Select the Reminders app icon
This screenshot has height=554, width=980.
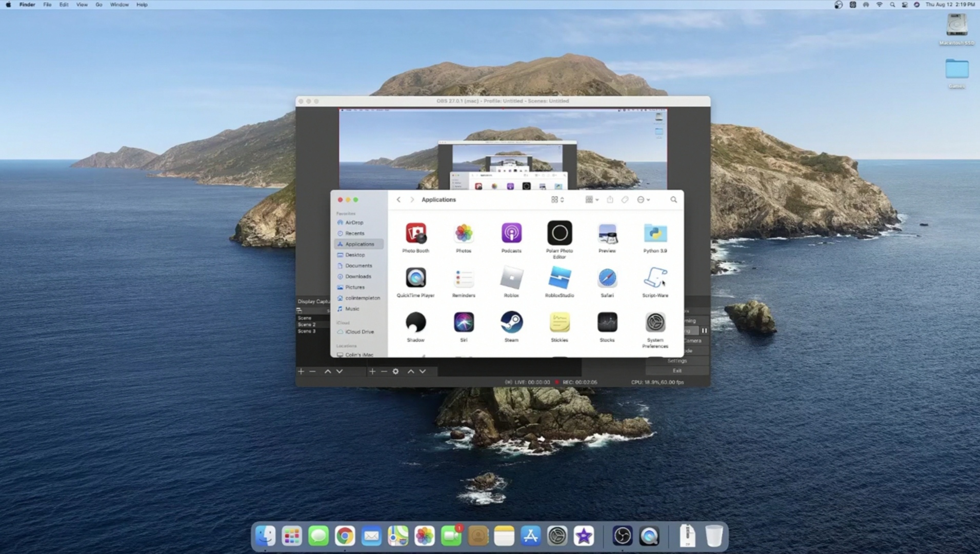(x=464, y=278)
